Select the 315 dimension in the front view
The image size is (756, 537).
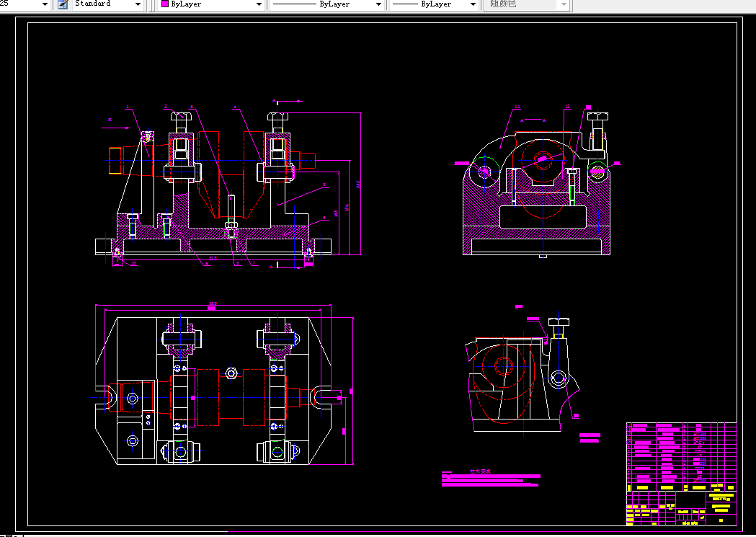point(213,258)
